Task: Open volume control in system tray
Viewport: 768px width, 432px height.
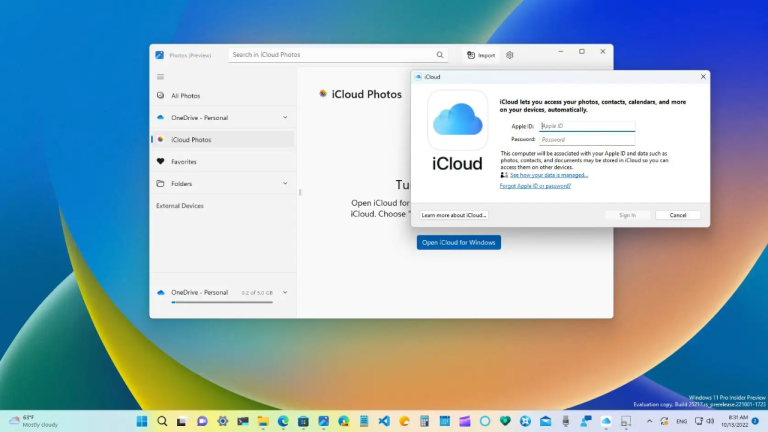Action: tap(710, 421)
